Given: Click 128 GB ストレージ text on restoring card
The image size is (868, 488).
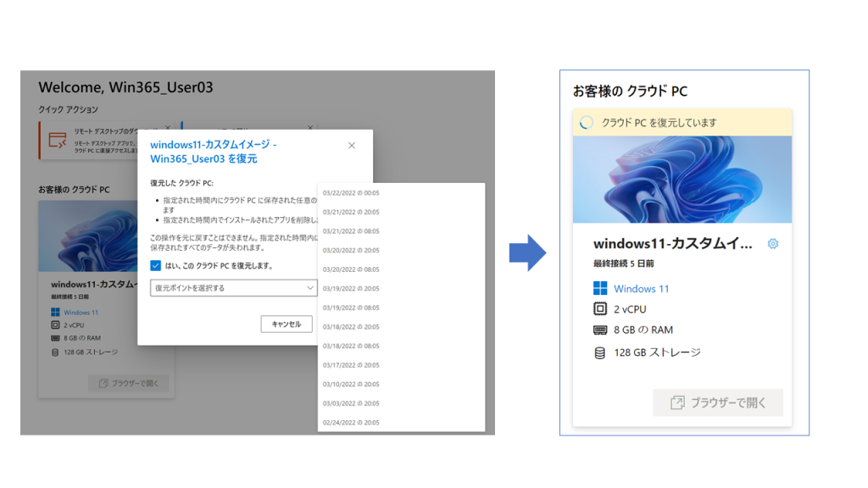Looking at the screenshot, I should tap(657, 352).
